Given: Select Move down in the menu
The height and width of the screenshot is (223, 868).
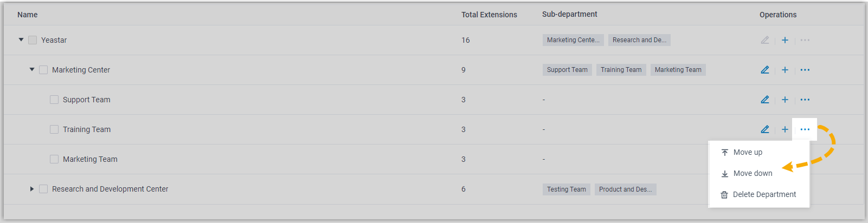Looking at the screenshot, I should click(753, 173).
